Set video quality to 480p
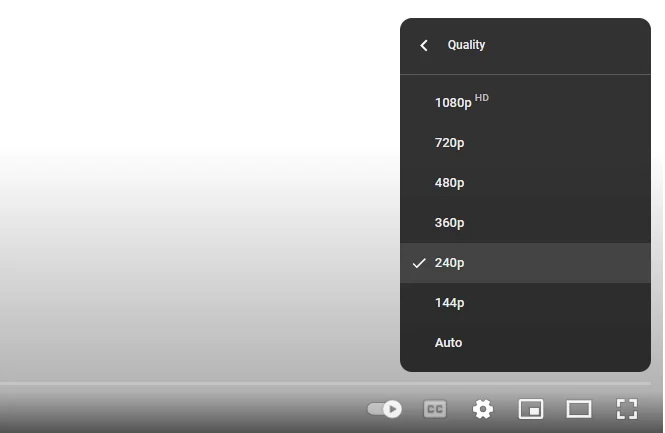This screenshot has height=433, width=665. pyautogui.click(x=449, y=183)
